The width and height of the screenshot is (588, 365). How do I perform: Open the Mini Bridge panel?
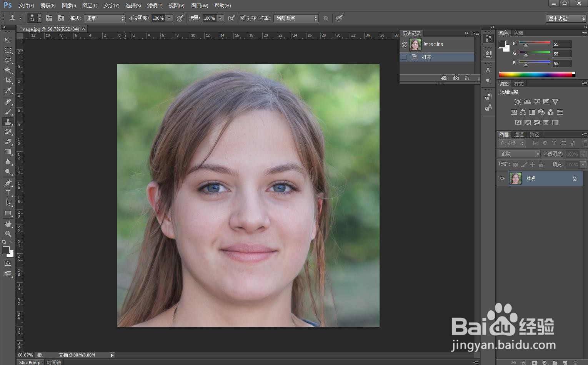tap(30, 362)
